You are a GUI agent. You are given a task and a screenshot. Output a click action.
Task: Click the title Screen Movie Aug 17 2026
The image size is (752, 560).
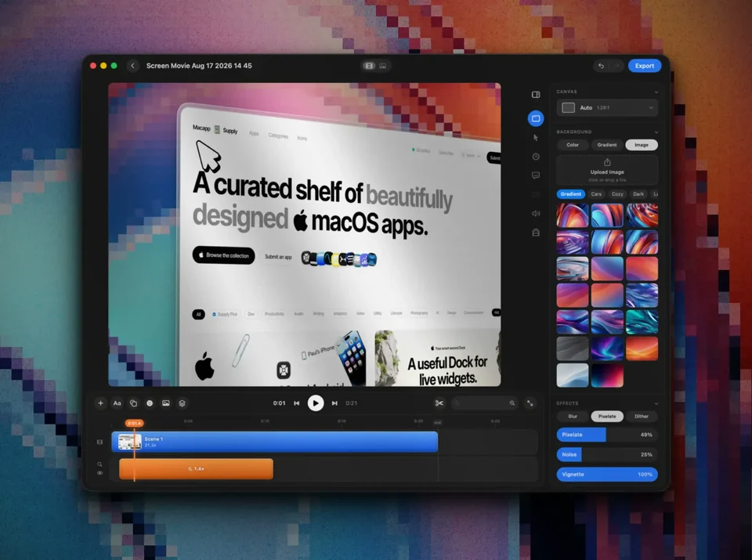[x=199, y=66]
